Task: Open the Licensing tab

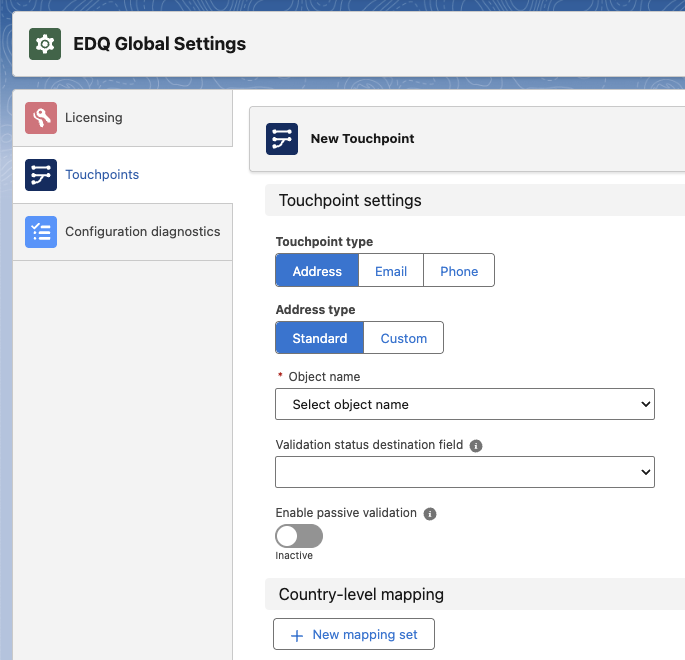Action: coord(94,118)
